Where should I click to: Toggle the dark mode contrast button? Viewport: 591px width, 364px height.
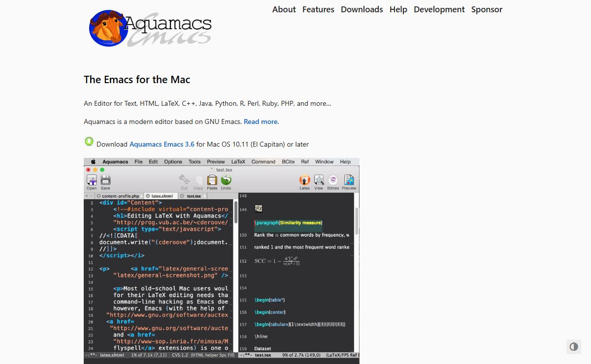pyautogui.click(x=573, y=346)
